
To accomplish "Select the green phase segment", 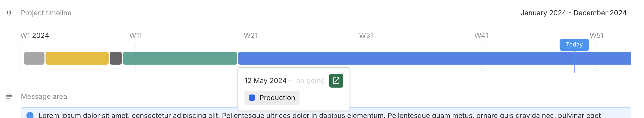I will click(180, 58).
